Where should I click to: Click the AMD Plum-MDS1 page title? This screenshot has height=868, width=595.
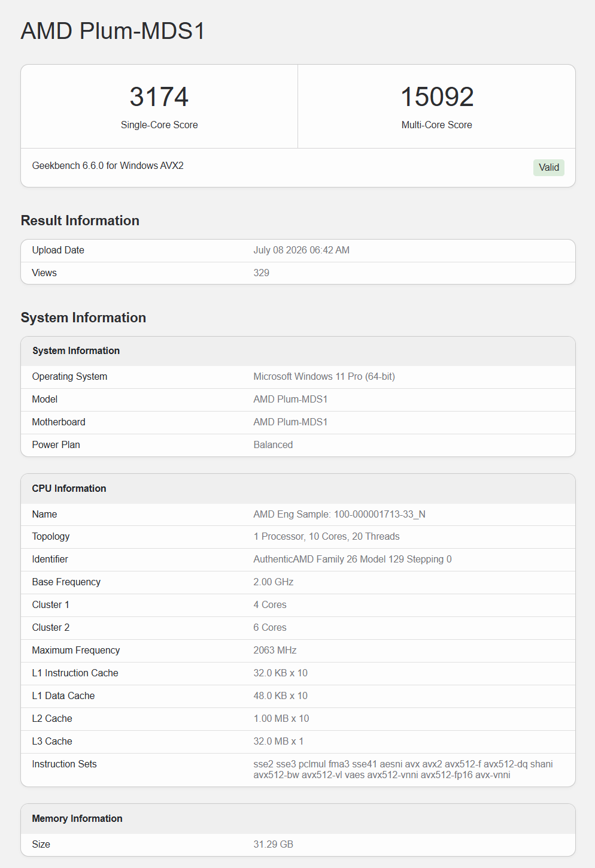pos(113,31)
